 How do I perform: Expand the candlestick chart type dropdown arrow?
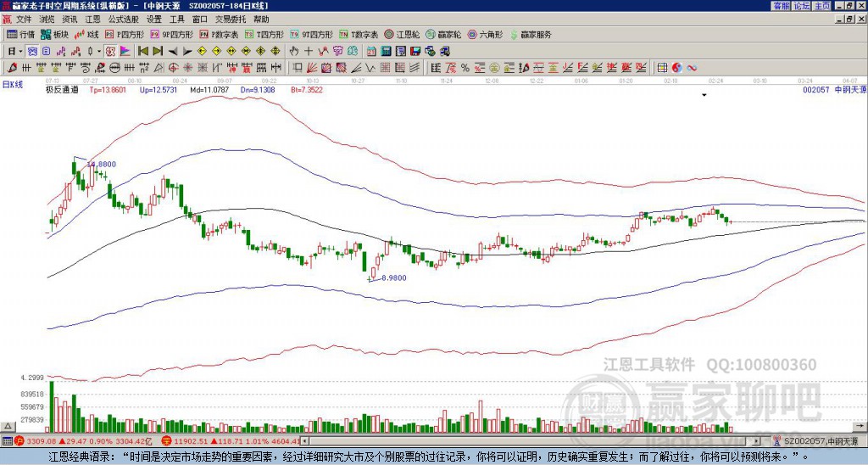click(99, 52)
